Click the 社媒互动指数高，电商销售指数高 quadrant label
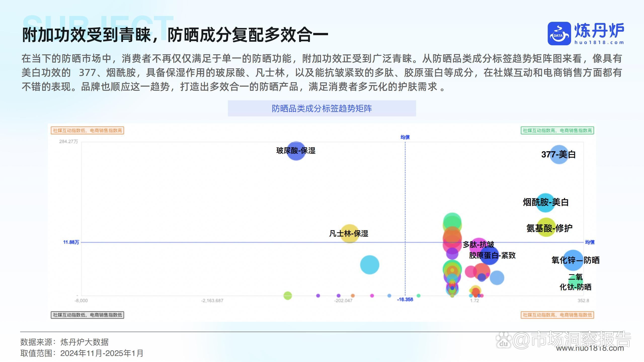 coord(557,130)
